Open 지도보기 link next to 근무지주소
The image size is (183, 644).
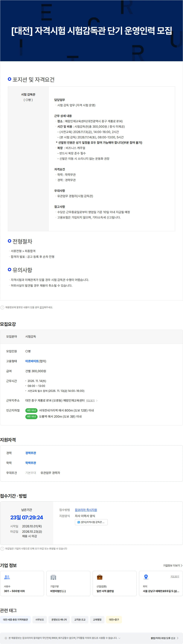click(90, 400)
